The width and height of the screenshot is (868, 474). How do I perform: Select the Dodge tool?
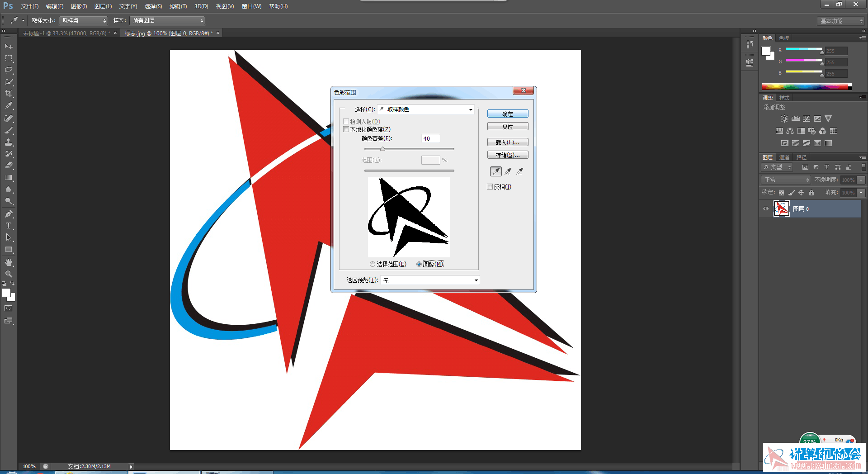(8, 201)
